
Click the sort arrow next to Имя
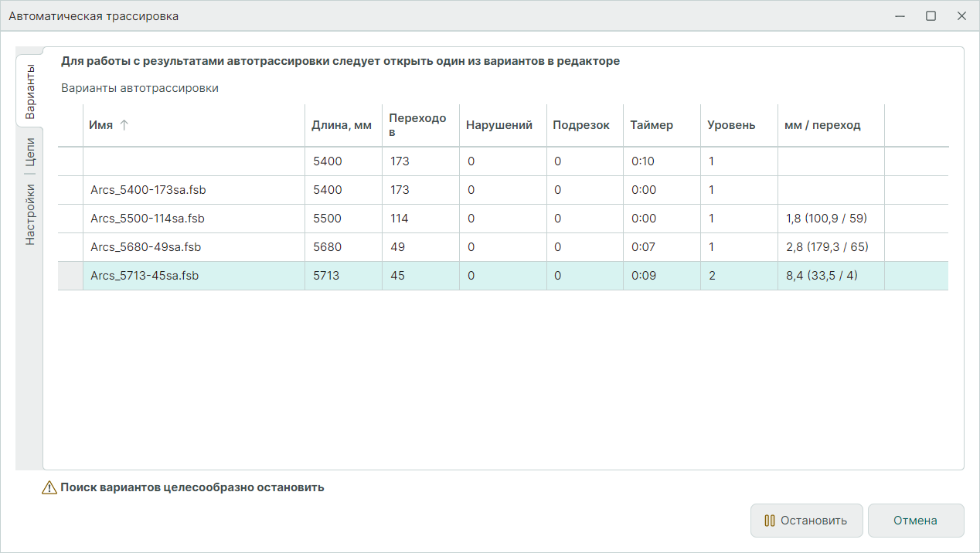[124, 125]
